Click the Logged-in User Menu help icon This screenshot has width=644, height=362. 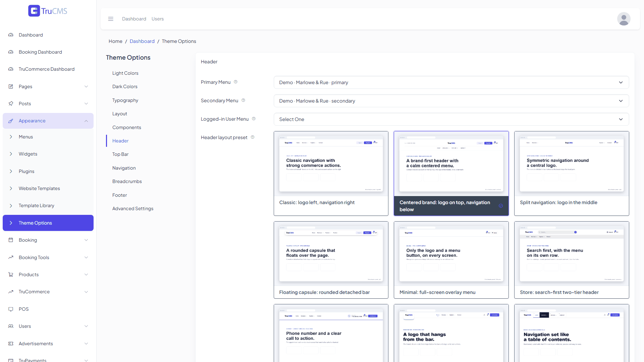[254, 119]
